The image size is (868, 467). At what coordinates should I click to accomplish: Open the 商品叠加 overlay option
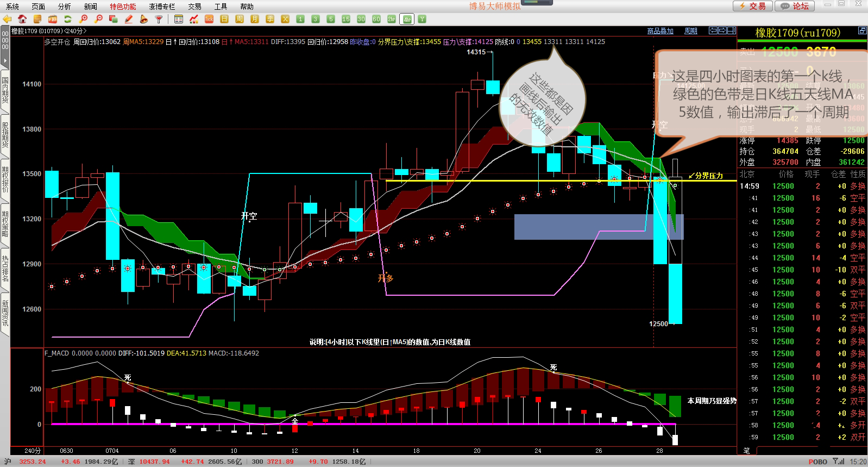[x=660, y=31]
